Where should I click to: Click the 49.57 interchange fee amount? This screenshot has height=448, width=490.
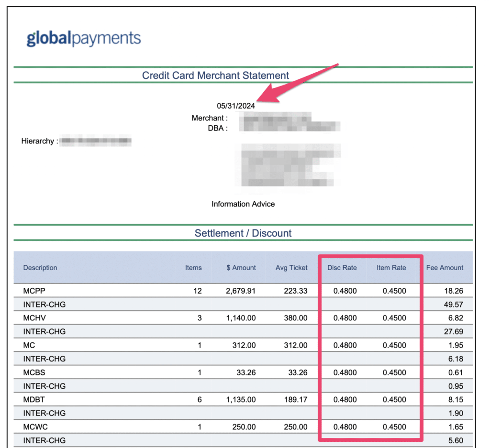(x=455, y=305)
